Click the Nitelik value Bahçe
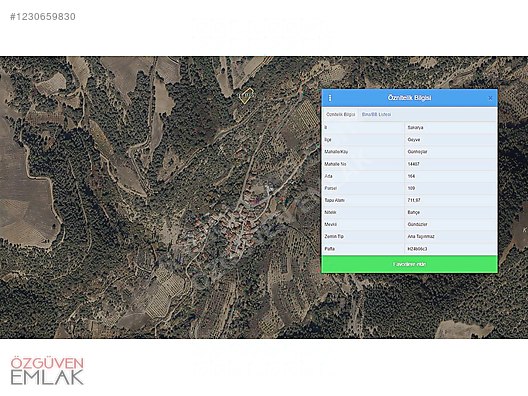 click(414, 212)
